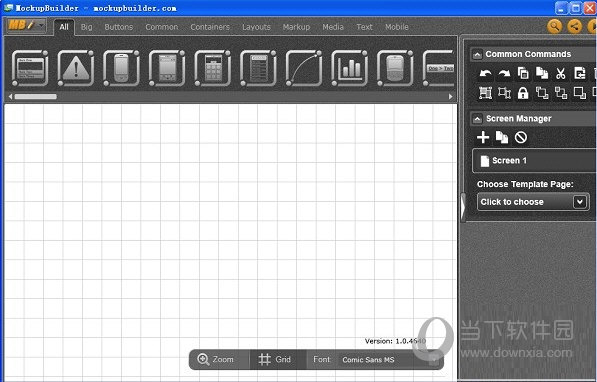Select the curved Arrow component
Image resolution: width=597 pixels, height=382 pixels.
(x=304, y=68)
